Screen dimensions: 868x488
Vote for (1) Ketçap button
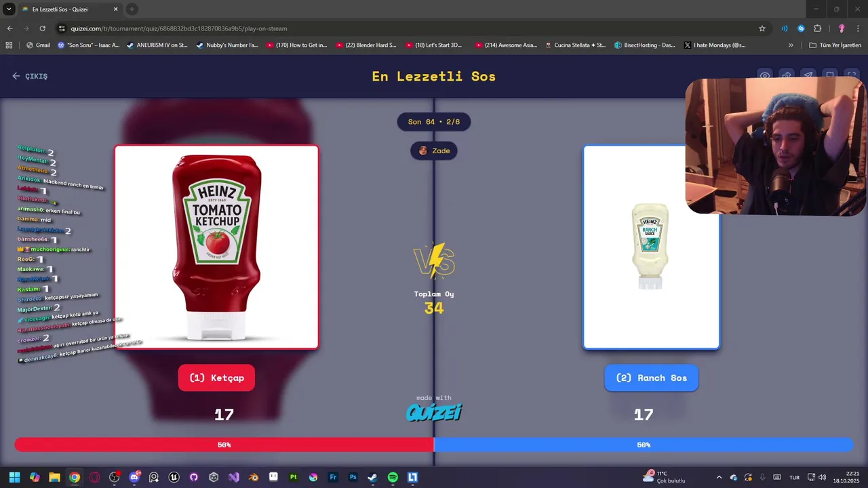[216, 378]
